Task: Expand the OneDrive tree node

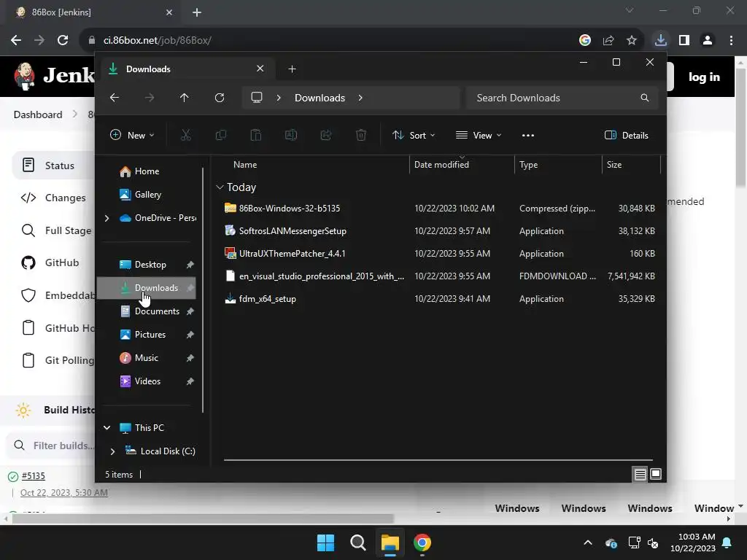Action: coord(107,218)
